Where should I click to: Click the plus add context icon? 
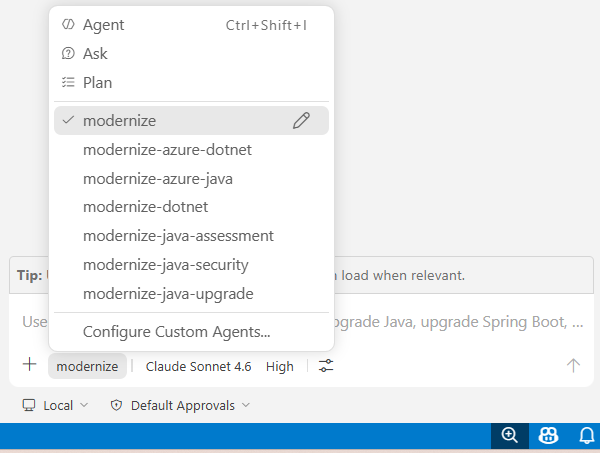pyautogui.click(x=29, y=364)
